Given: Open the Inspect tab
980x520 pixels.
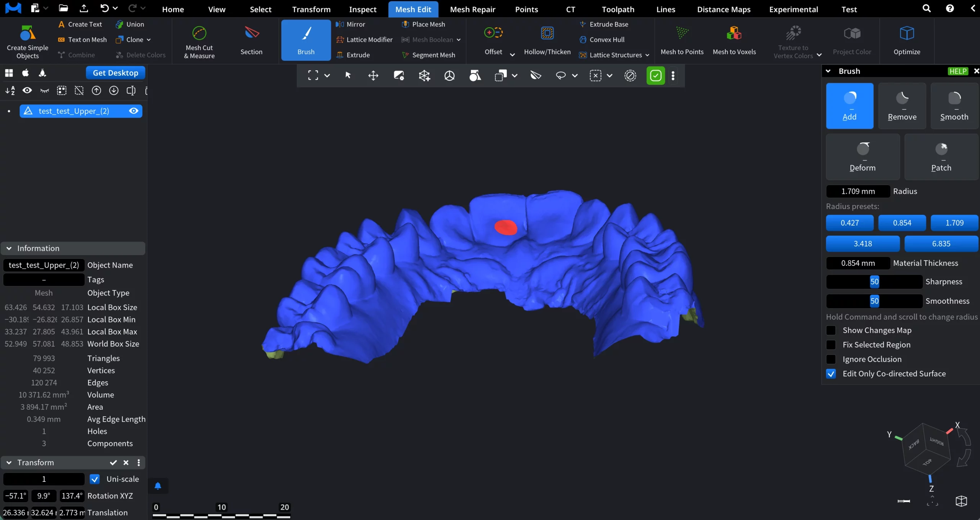Looking at the screenshot, I should [x=363, y=9].
